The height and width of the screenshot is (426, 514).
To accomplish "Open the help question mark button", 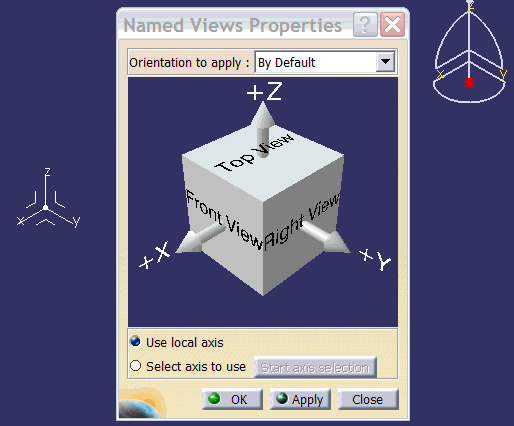I will click(x=365, y=25).
